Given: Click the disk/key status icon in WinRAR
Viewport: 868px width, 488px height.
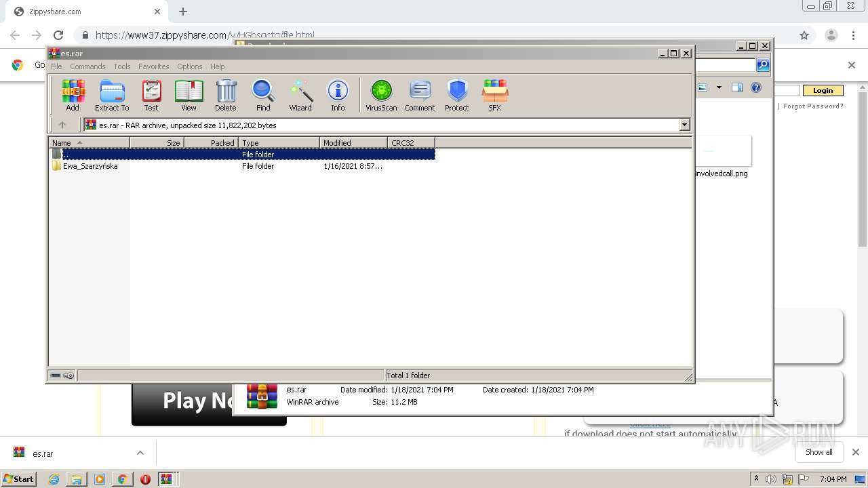Looking at the screenshot, I should [x=62, y=375].
